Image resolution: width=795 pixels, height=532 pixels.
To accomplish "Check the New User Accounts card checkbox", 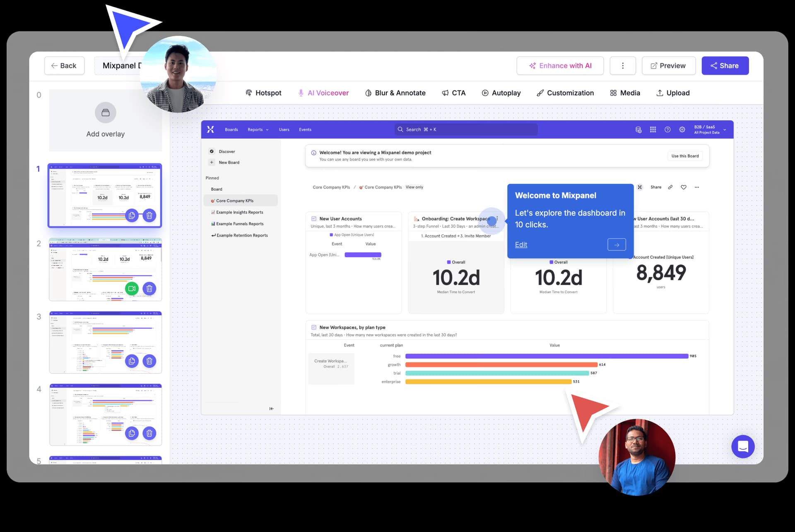I will click(313, 218).
